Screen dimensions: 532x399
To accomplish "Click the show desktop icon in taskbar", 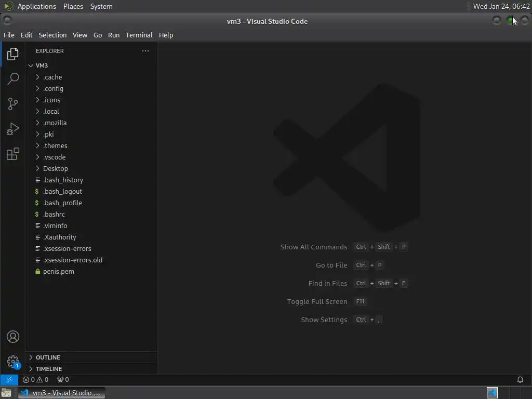I will click(6, 393).
